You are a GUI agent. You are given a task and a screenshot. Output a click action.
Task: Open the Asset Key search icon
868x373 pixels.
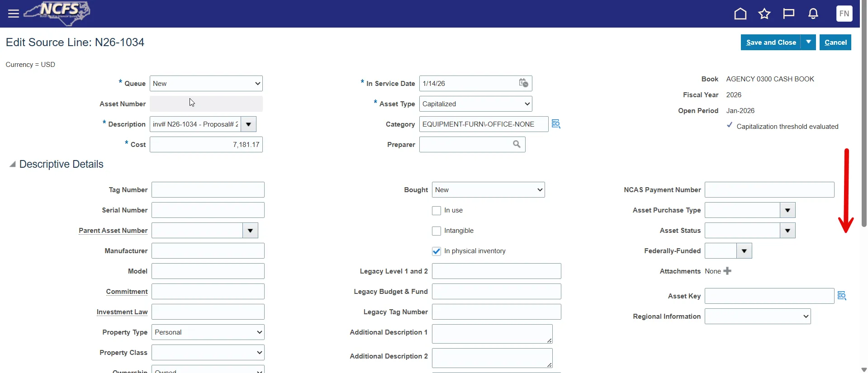(842, 296)
